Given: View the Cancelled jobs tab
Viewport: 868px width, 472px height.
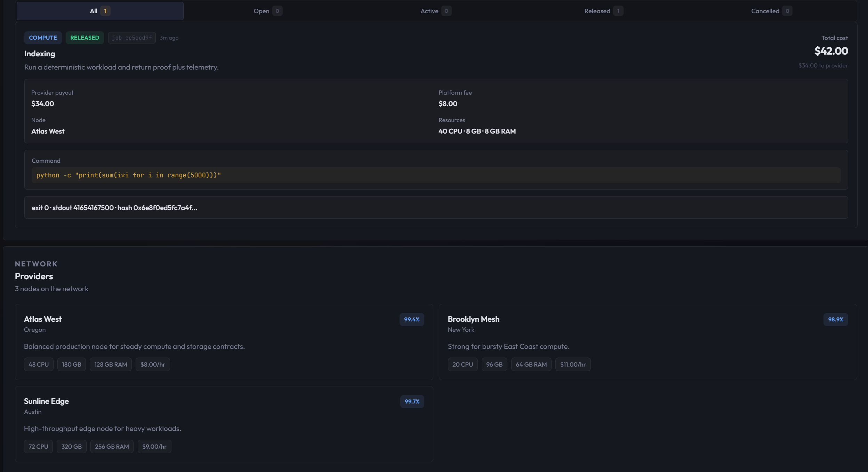Looking at the screenshot, I should [x=771, y=11].
